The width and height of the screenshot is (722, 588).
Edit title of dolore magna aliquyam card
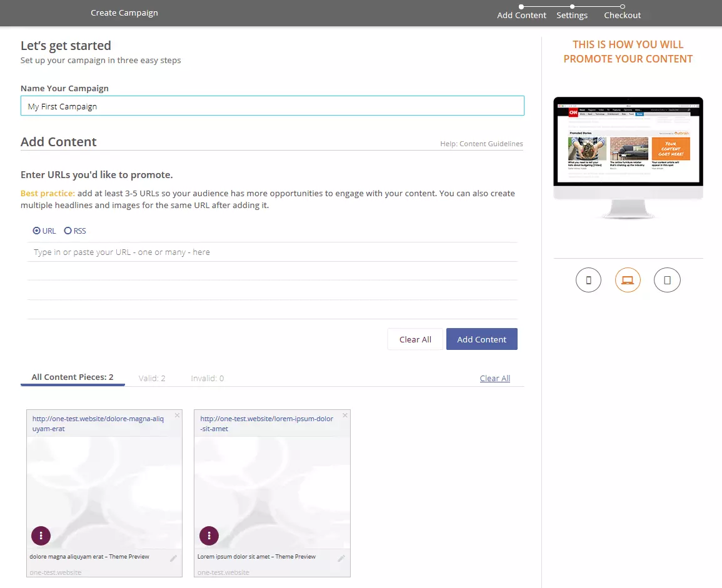click(173, 558)
